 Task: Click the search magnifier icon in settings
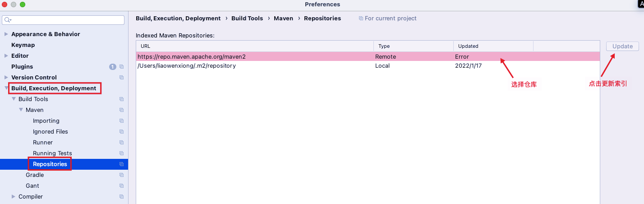[8, 20]
